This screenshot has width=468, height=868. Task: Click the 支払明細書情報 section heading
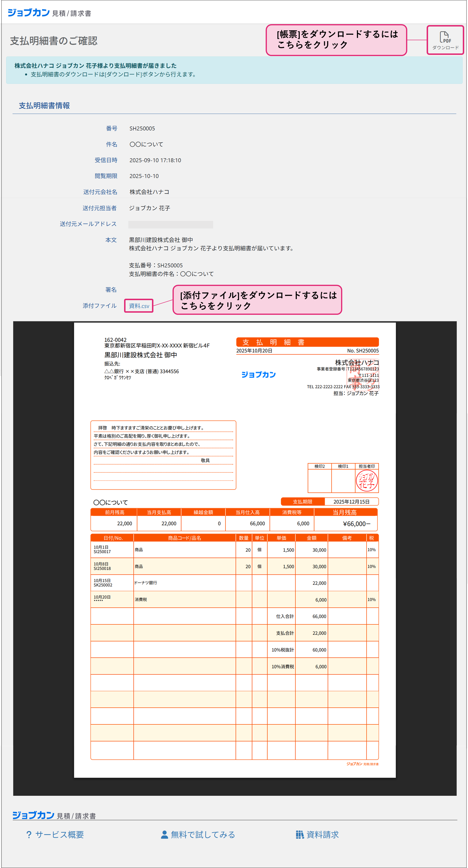point(44,105)
